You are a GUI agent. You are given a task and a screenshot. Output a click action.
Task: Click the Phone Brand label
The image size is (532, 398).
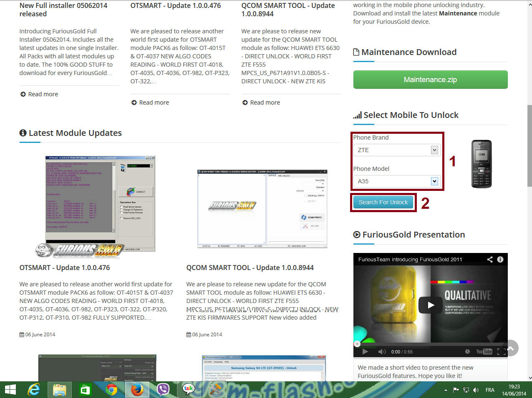point(371,138)
